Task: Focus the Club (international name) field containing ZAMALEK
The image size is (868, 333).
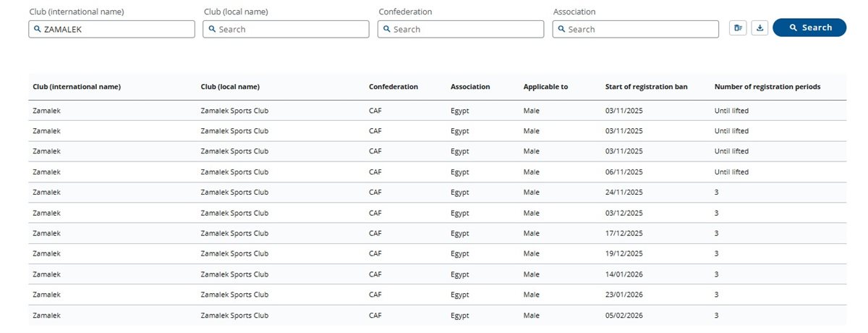Action: (111, 29)
